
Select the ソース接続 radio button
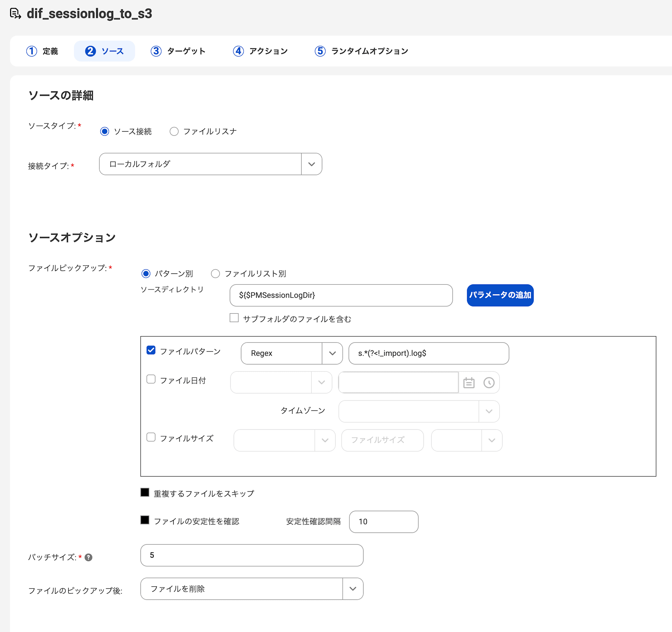coord(104,131)
